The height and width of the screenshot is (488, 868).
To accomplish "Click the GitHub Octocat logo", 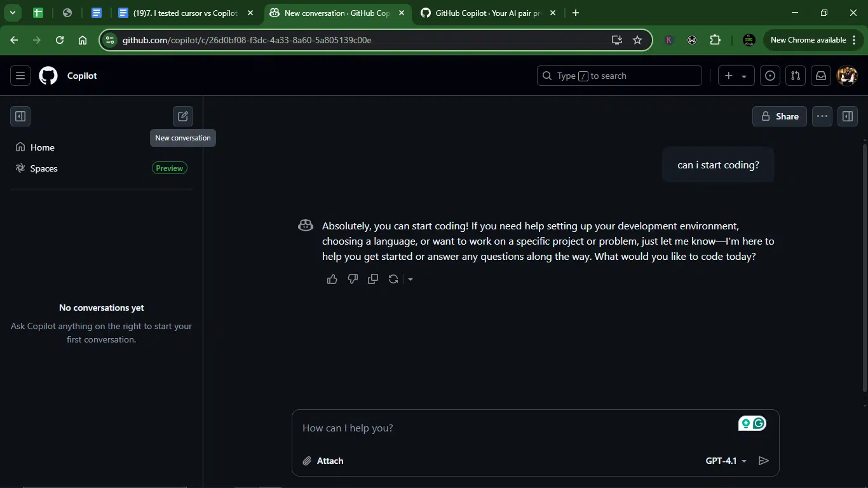I will pos(48,76).
